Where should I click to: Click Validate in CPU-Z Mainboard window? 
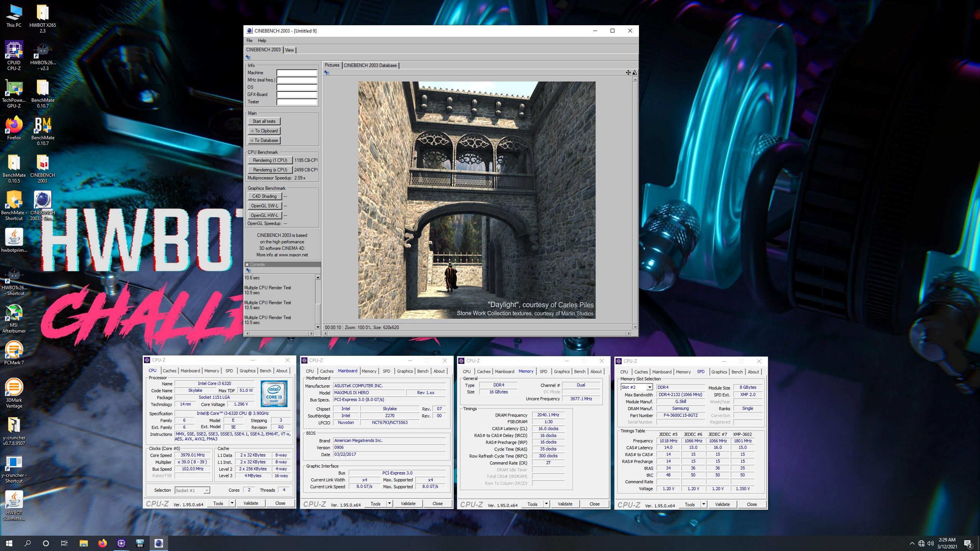tap(408, 504)
